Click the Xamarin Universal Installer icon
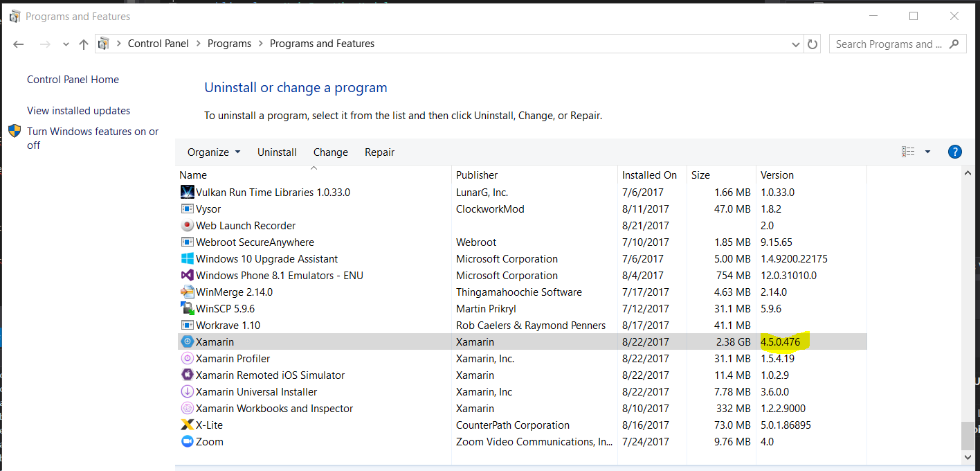The height and width of the screenshot is (471, 980). 187,391
